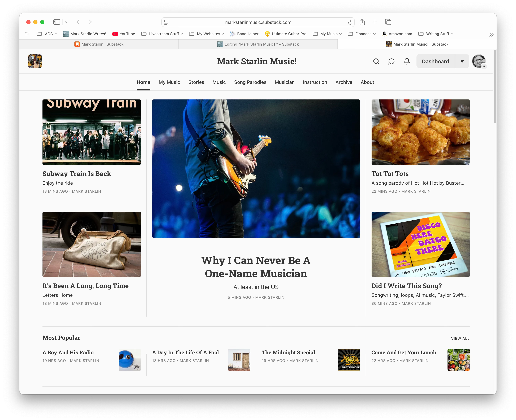Image resolution: width=516 pixels, height=420 pixels.
Task: Show the tab overview icon
Action: 388,22
